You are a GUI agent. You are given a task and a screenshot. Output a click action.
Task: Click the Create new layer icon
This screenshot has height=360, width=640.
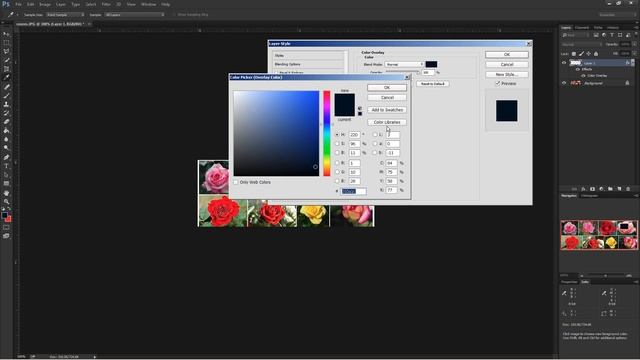click(619, 189)
